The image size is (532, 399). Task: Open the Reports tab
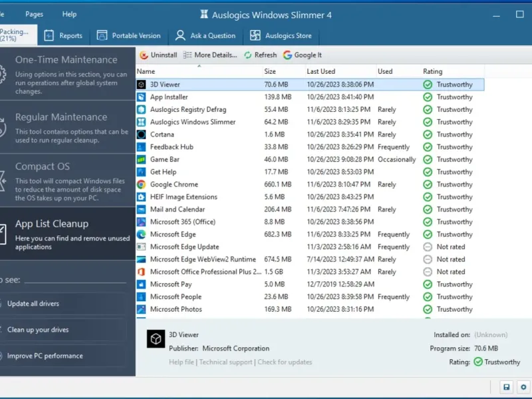pos(64,36)
